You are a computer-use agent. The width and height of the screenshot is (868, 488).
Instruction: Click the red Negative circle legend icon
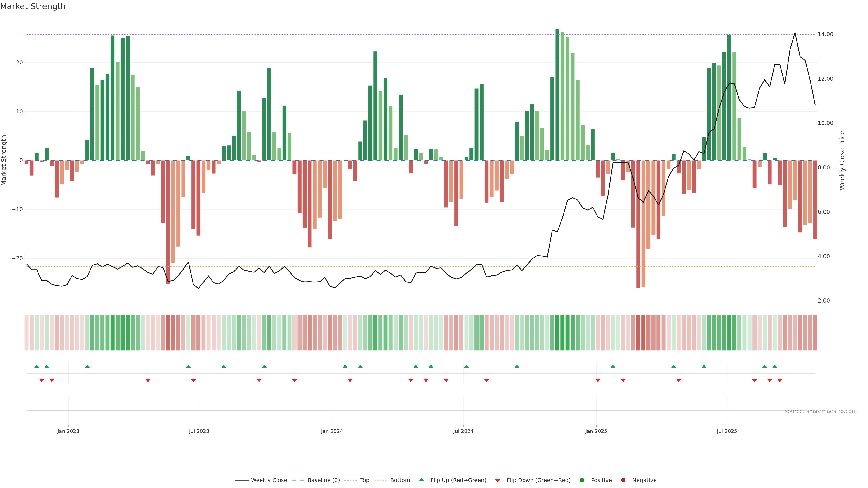pos(623,480)
